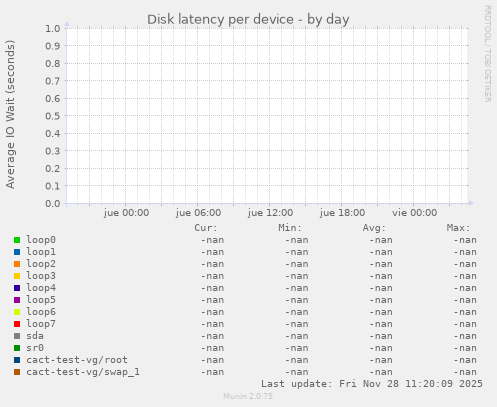Select the cact-test-vg/root legend label
The image size is (497, 407).
[x=77, y=360]
